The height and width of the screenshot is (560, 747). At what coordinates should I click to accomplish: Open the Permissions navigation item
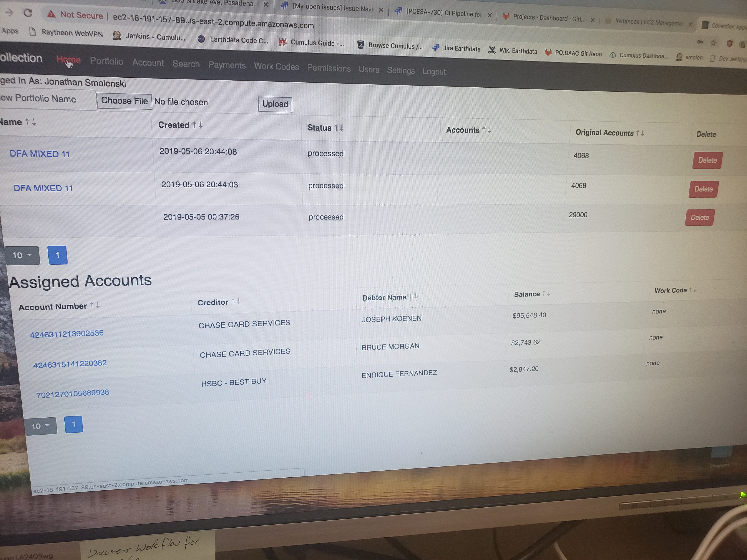tap(329, 69)
